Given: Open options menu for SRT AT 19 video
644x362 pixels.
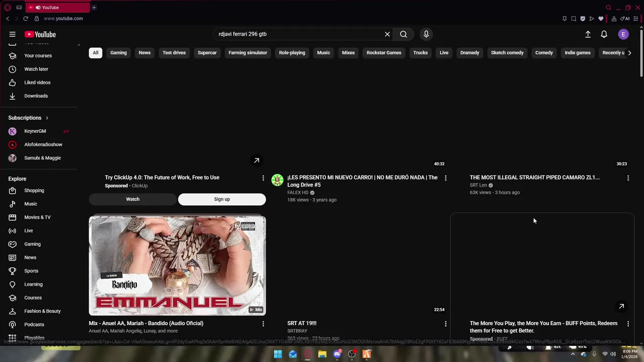Looking at the screenshot, I should (445, 324).
